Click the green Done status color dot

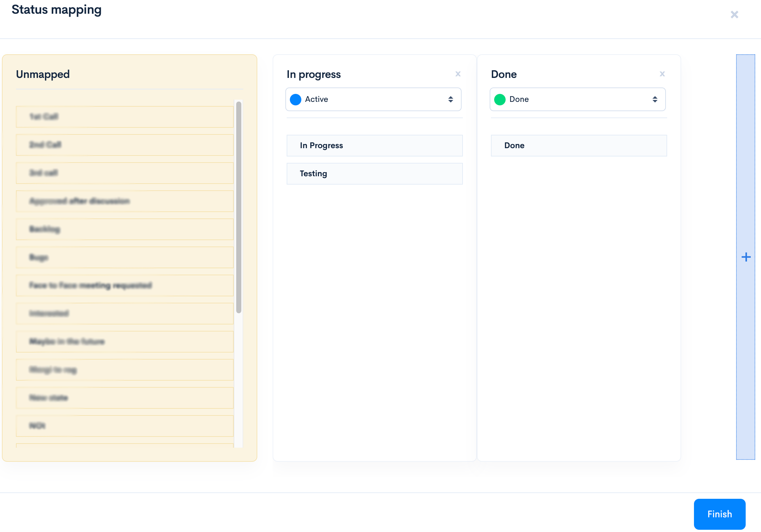(500, 99)
